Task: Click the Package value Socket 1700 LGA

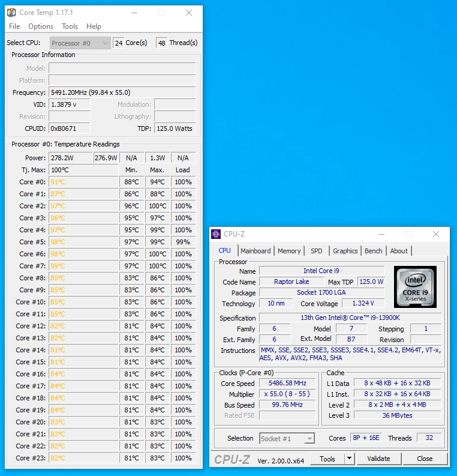Action: tap(321, 292)
